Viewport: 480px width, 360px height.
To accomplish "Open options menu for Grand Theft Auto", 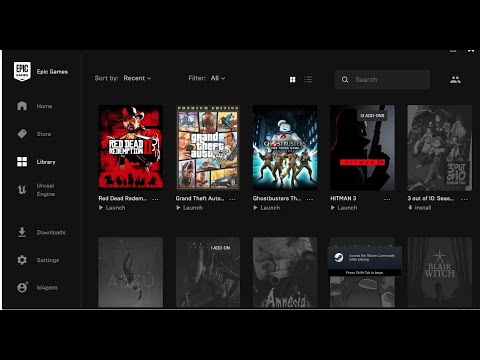I will click(232, 199).
